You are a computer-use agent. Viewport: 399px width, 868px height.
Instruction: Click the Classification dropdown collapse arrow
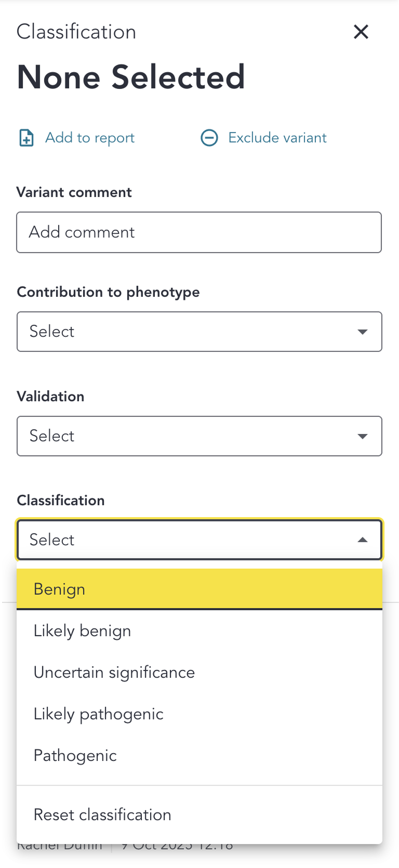363,540
